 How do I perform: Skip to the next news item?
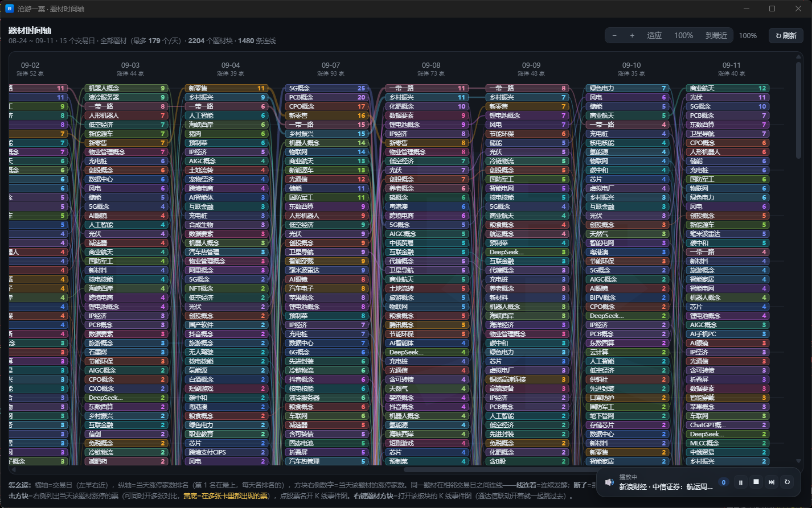[772, 482]
